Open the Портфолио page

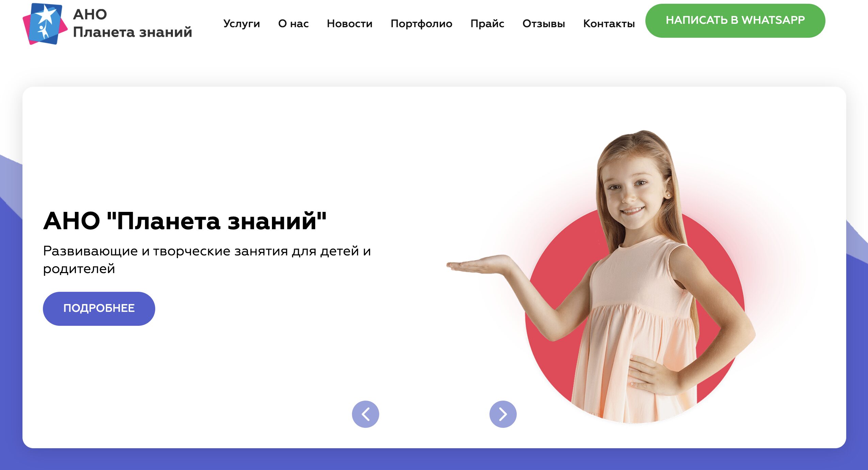pyautogui.click(x=421, y=23)
